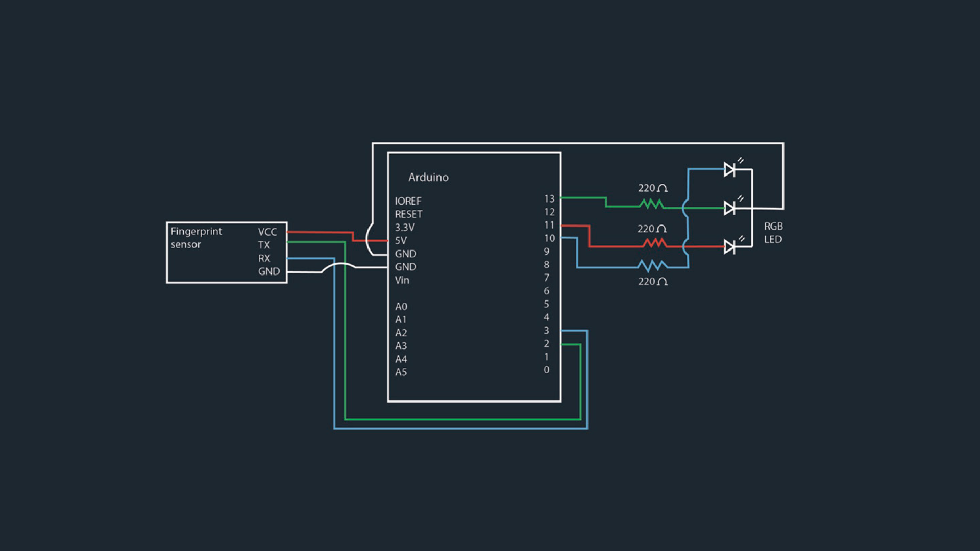980x551 pixels.
Task: Select digital pin "9" label
Action: [546, 252]
